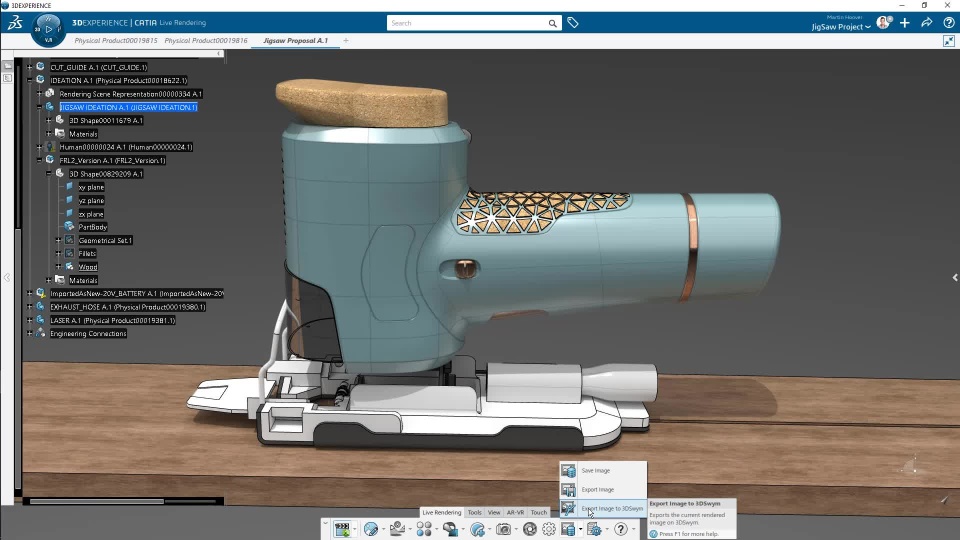Click the user profile avatar
960x540 pixels.
[883, 22]
